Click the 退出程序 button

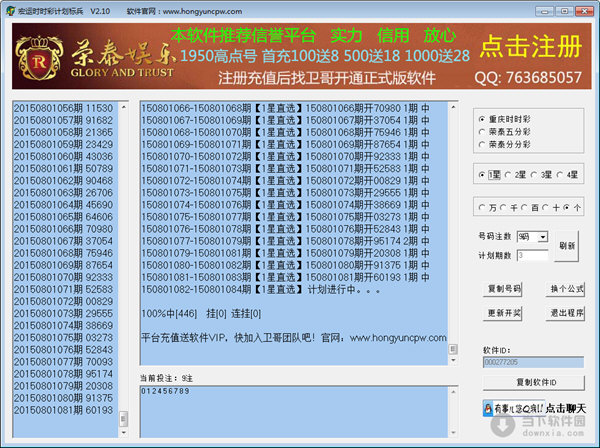point(566,313)
